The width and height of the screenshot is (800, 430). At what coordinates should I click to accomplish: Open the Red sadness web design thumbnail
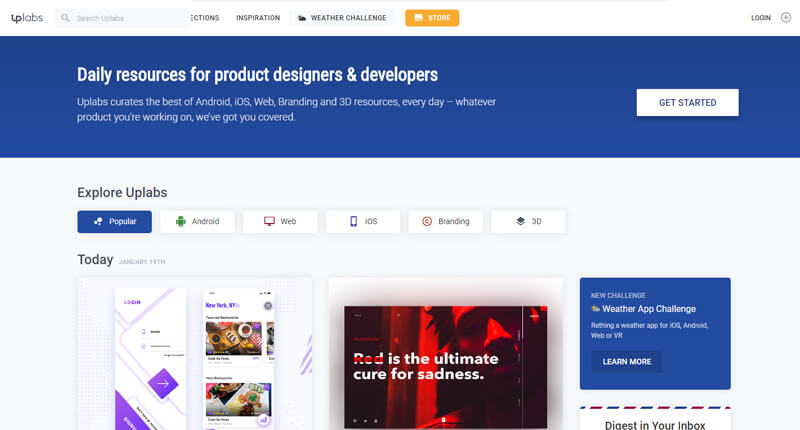[x=446, y=354]
